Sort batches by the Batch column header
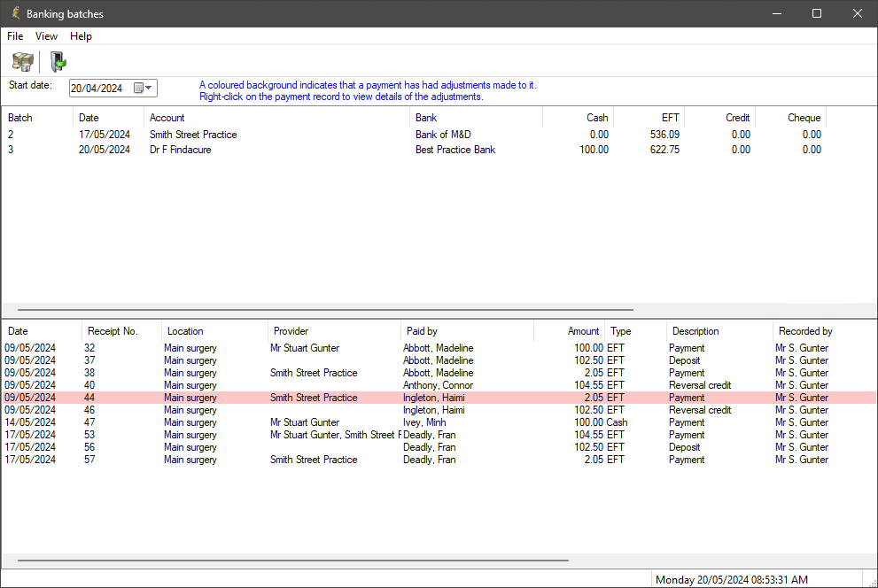Viewport: 878px width, 588px height. (37, 118)
